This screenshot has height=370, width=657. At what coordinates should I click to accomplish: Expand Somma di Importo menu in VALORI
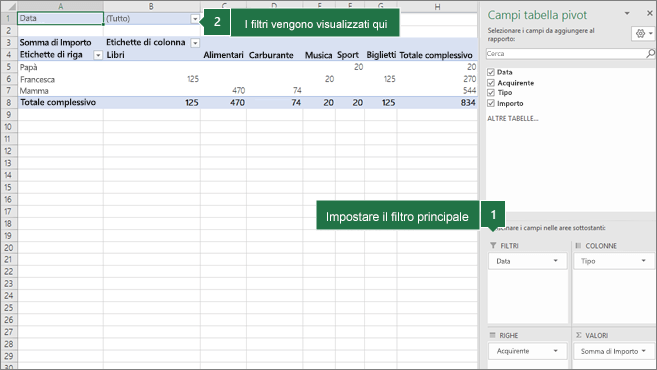[x=644, y=351]
